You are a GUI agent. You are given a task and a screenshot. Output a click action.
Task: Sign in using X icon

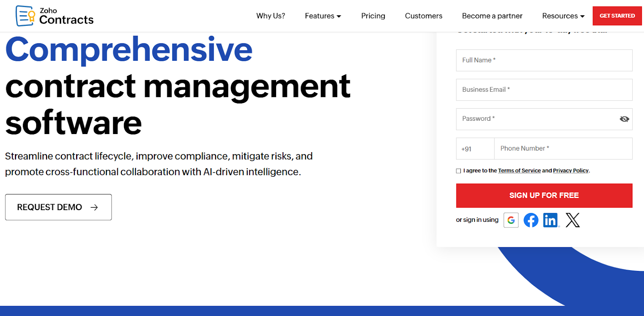tap(573, 220)
